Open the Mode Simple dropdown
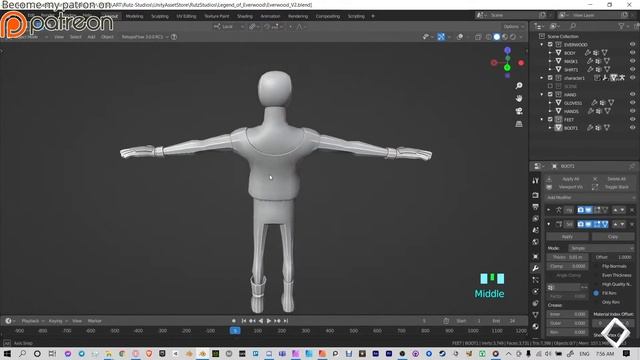The width and height of the screenshot is (640, 360). [x=602, y=248]
